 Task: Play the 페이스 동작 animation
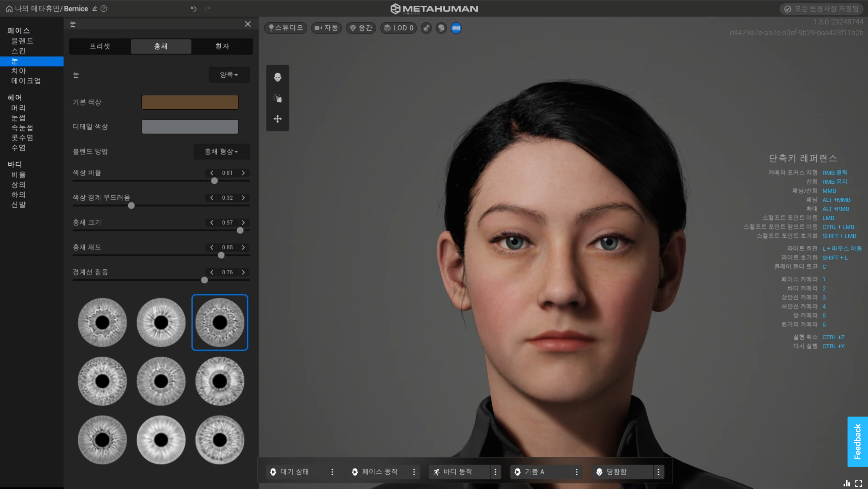(355, 472)
